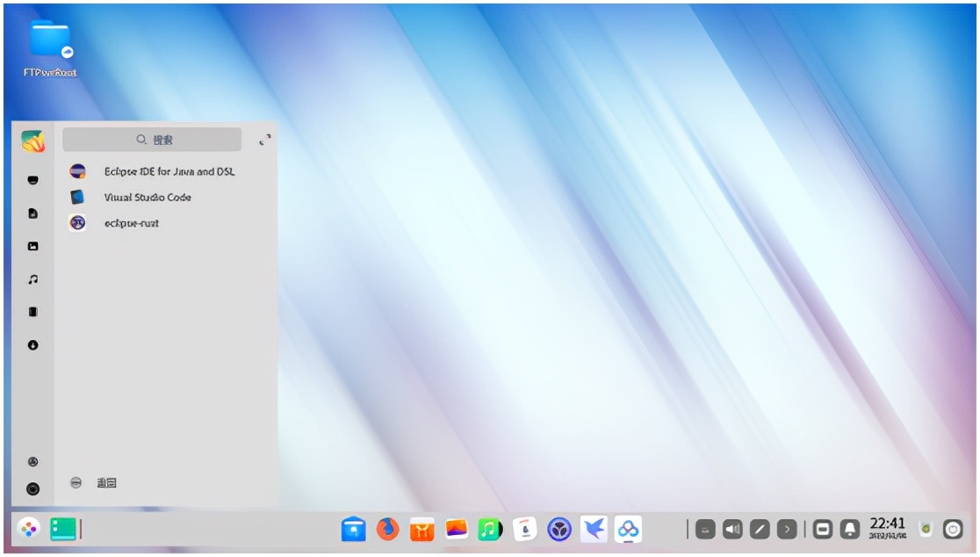980x557 pixels.
Task: Launch the Music player in the dock
Action: [489, 529]
